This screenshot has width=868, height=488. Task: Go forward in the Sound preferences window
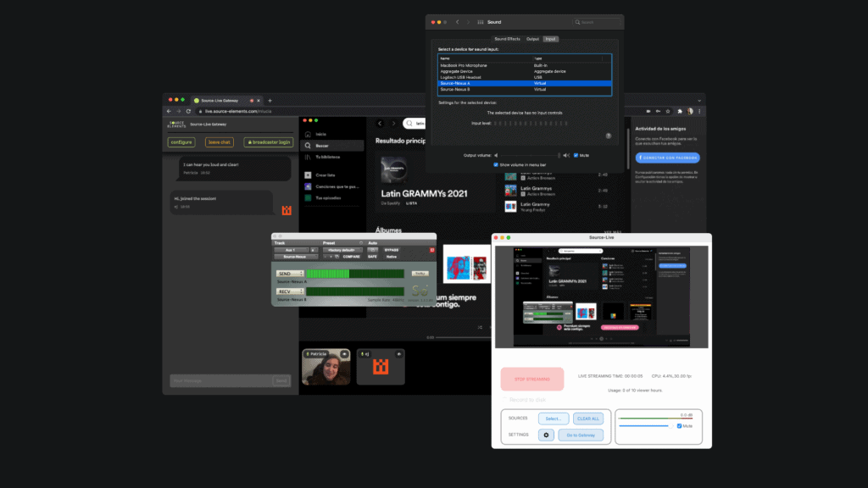click(x=468, y=22)
